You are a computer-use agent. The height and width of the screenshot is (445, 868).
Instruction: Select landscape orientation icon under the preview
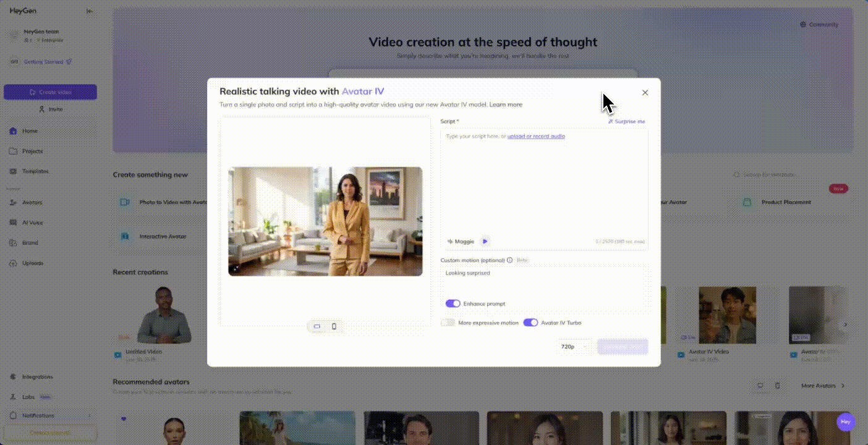[x=317, y=326]
